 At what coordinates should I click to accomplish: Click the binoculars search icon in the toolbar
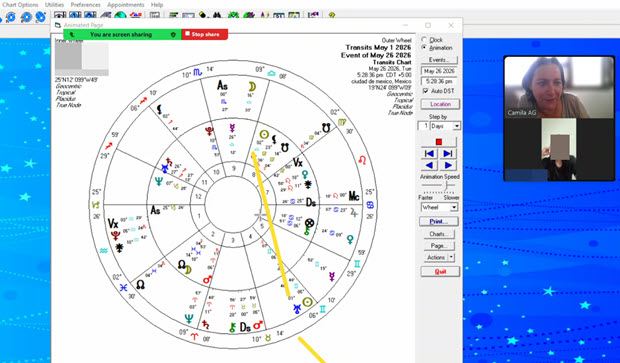(217, 15)
